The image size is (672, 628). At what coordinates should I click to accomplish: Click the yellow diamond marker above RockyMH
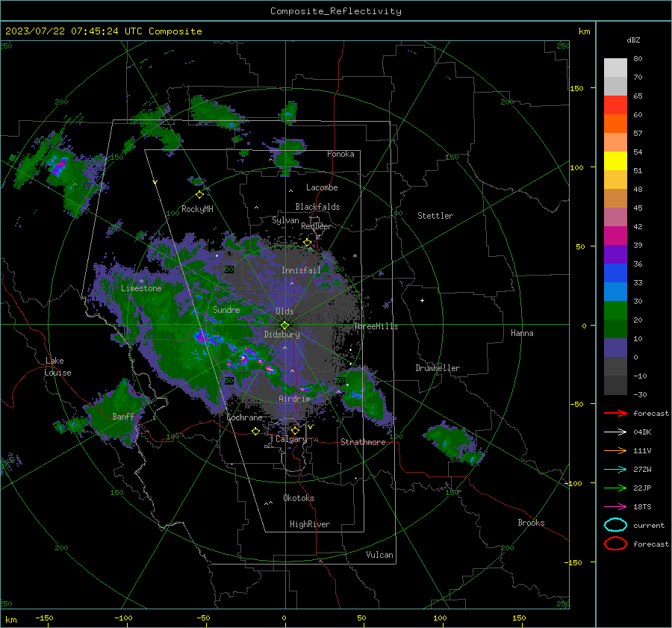pyautogui.click(x=199, y=195)
